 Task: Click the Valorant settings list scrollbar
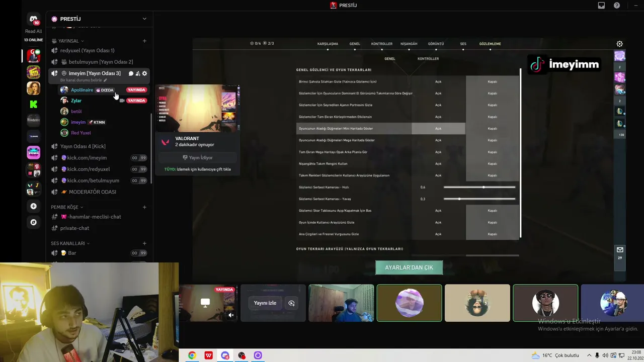click(520, 153)
